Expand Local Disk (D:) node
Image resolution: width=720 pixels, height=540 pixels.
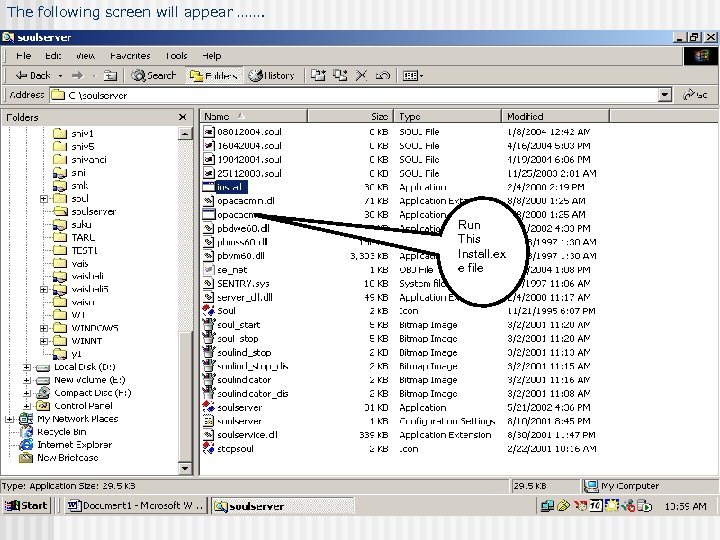point(27,367)
